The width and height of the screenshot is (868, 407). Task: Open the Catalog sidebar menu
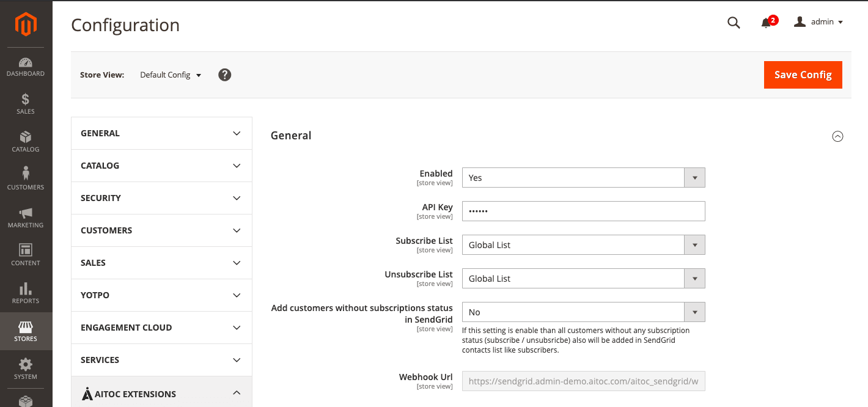[x=26, y=142]
